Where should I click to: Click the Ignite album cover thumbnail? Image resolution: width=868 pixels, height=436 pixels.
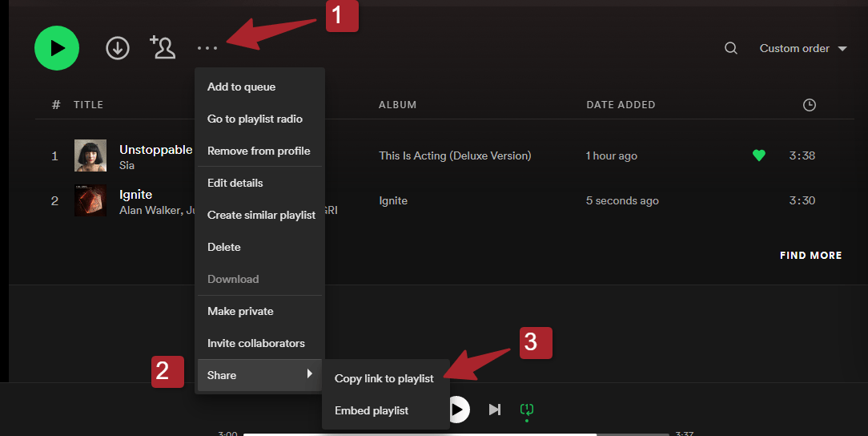coord(90,200)
